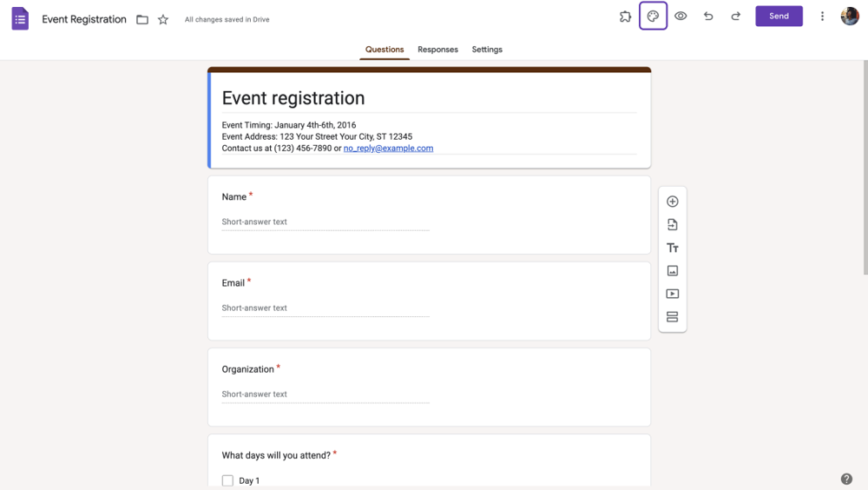Import questions from another form
This screenshot has width=868, height=490.
[x=672, y=225]
